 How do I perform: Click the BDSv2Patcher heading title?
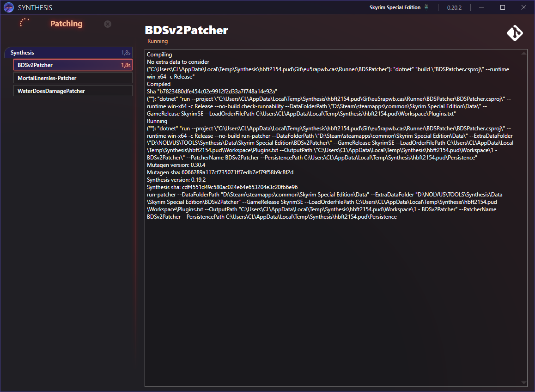pyautogui.click(x=186, y=30)
